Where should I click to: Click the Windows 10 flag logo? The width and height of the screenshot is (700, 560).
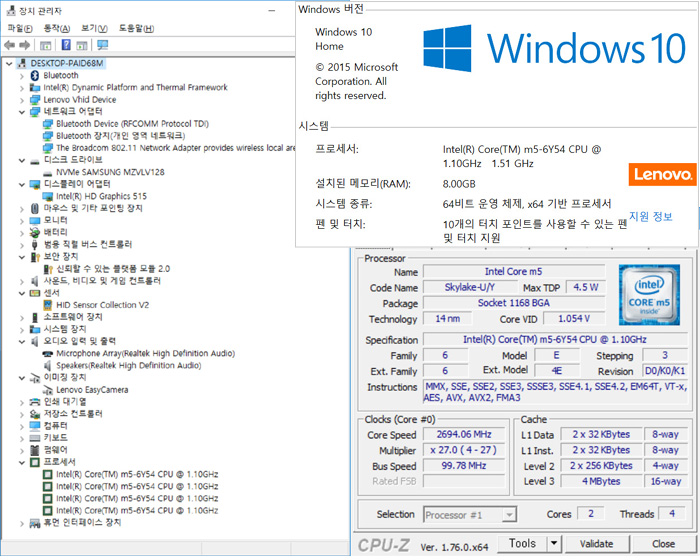click(x=447, y=48)
